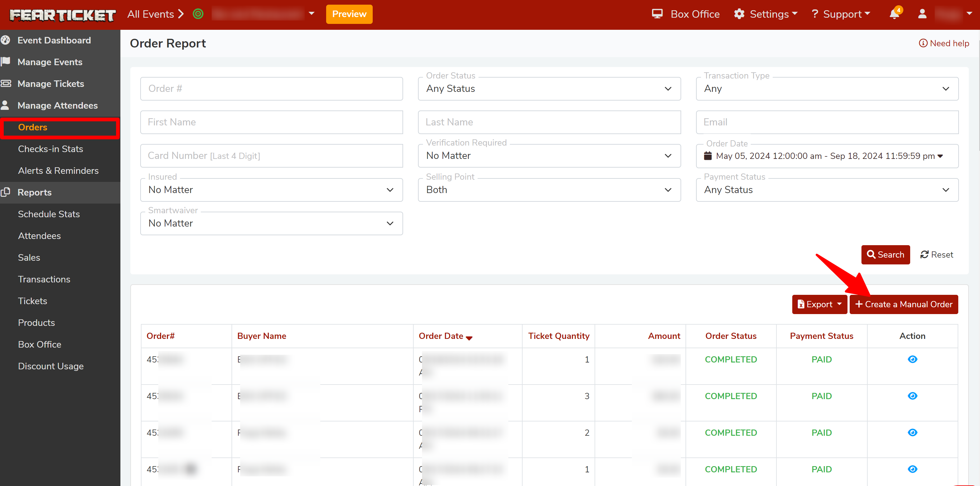980x486 pixels.
Task: Expand the Transaction Type dropdown
Action: click(827, 89)
